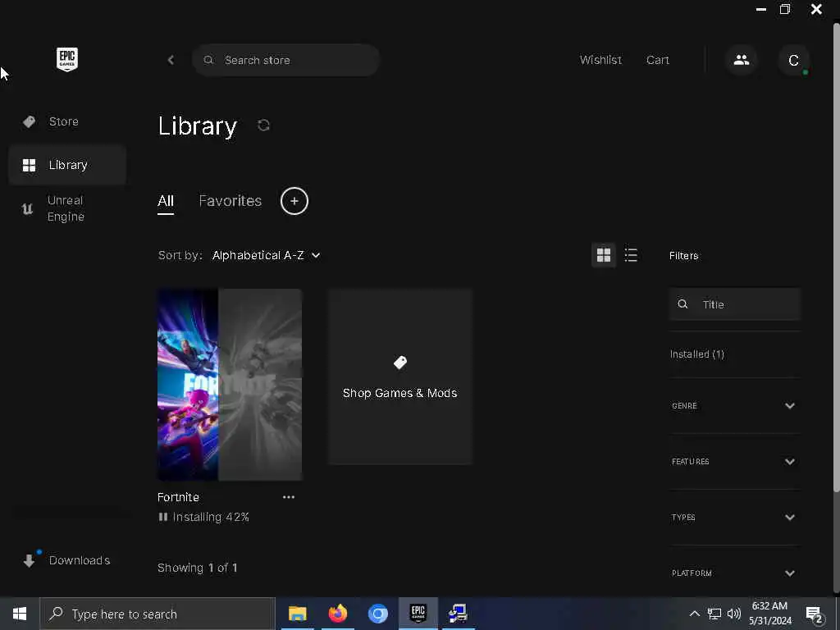Click the magnifier in the Title filter

click(682, 304)
